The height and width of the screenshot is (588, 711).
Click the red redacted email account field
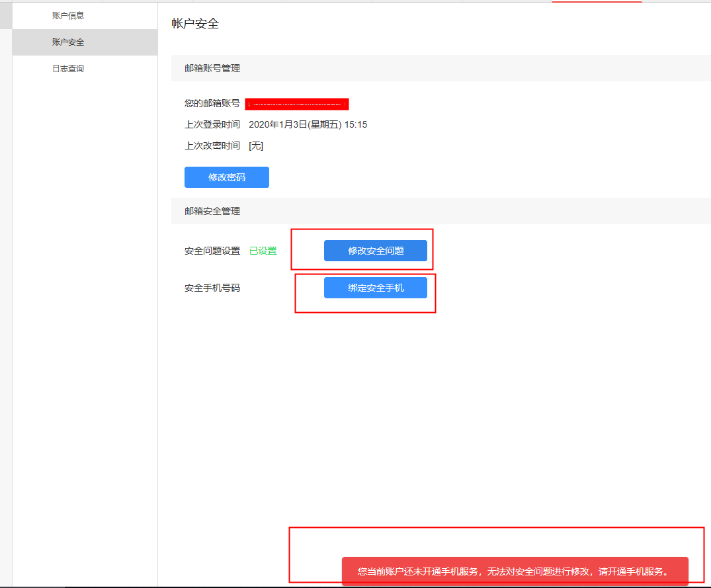pyautogui.click(x=296, y=104)
